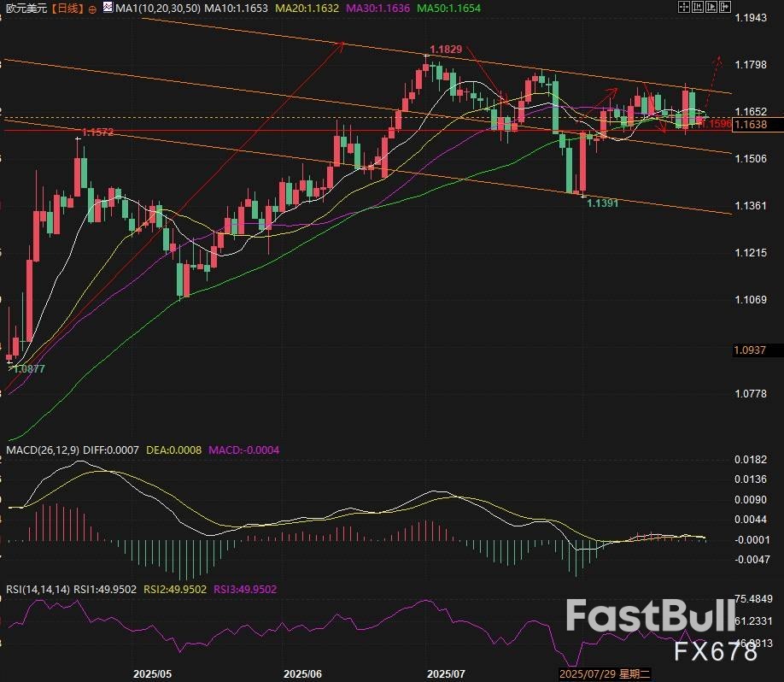
Task: Click the 欧元美元 symbol name
Action: 26,9
